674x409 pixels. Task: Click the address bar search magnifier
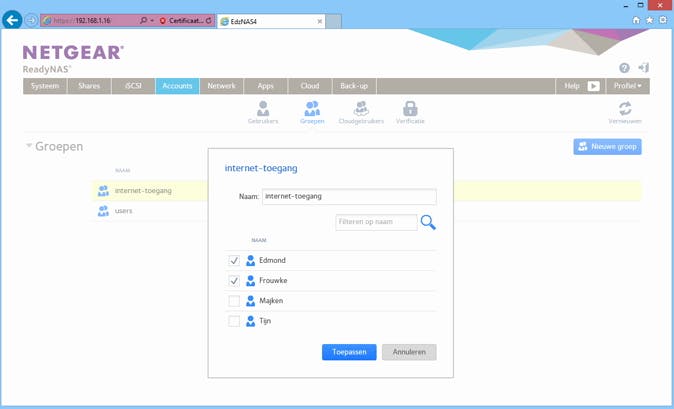tap(143, 20)
